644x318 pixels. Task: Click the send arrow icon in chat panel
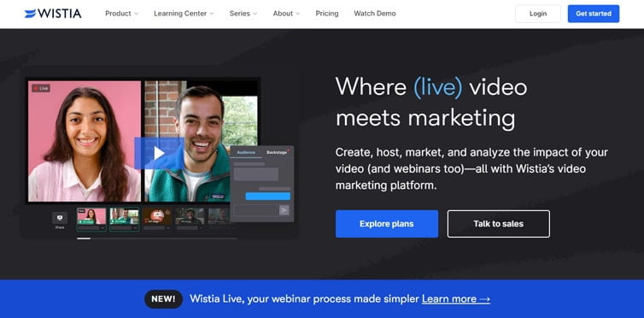pyautogui.click(x=284, y=210)
